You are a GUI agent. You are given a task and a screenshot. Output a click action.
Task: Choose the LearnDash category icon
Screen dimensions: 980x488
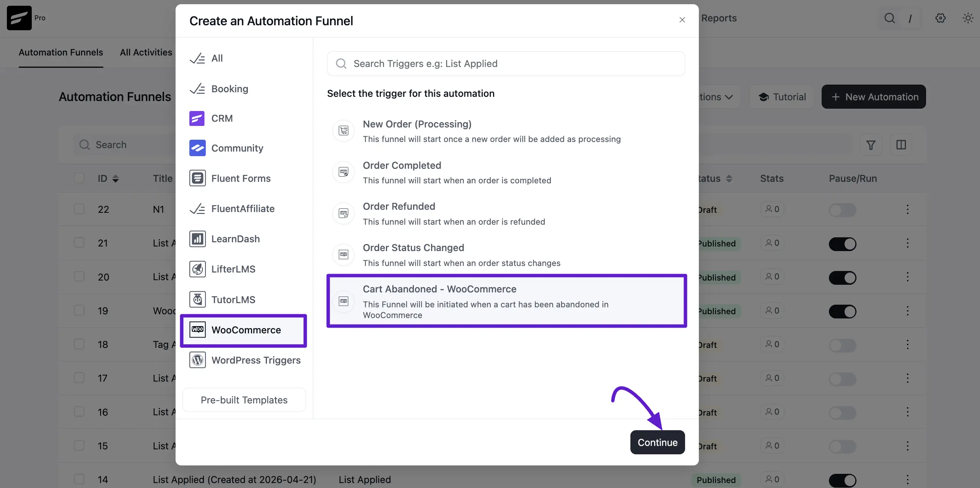pos(197,239)
